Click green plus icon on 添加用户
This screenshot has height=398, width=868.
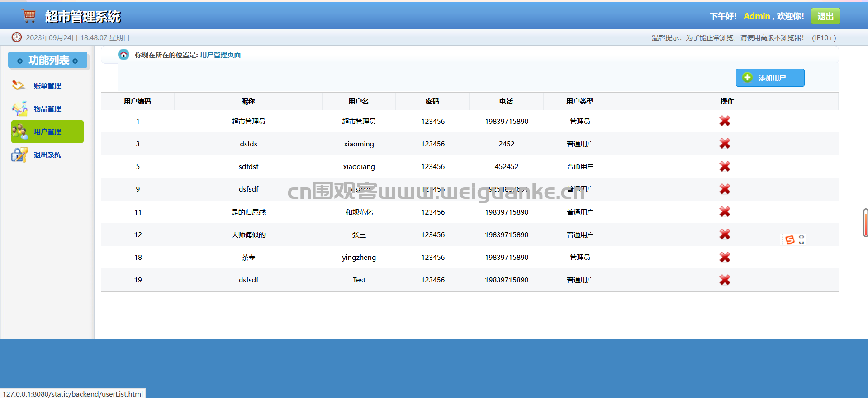747,77
